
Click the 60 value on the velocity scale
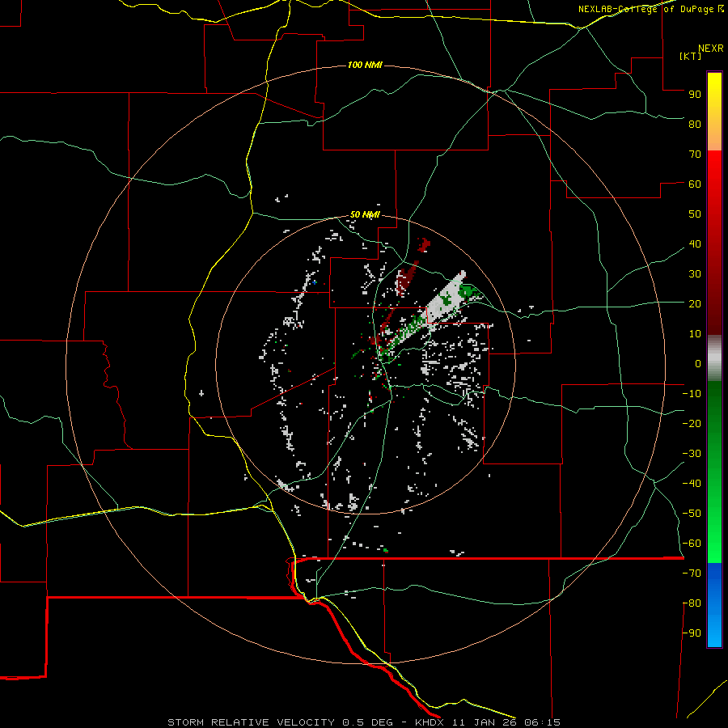point(695,184)
